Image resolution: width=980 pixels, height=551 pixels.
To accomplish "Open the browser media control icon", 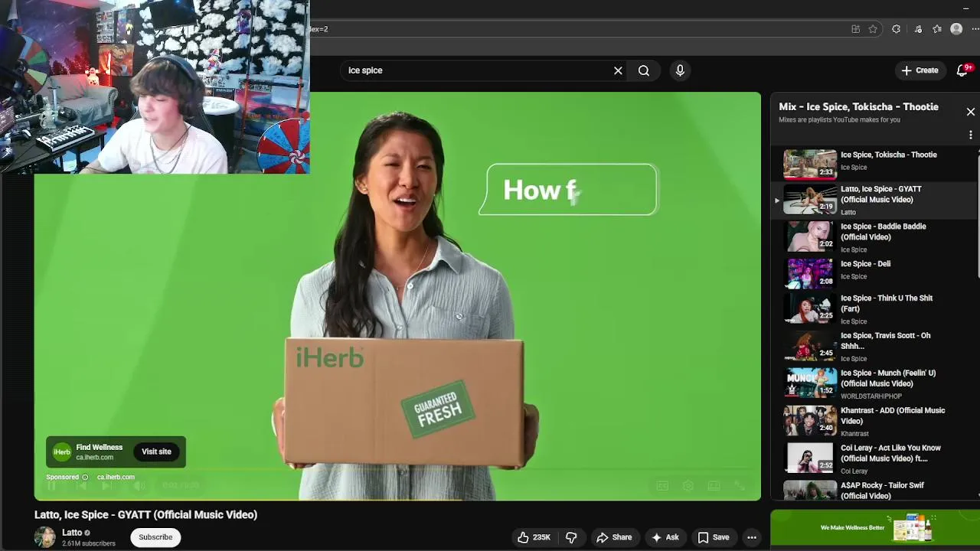I will pos(918,29).
